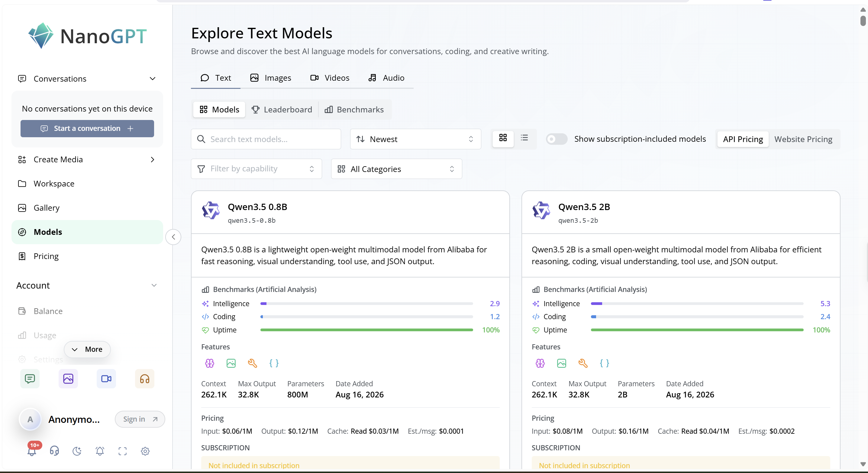Screen dimensions: 868x473
Task: Toggle fullscreen icon in sidebar footer
Action: [x=123, y=451]
